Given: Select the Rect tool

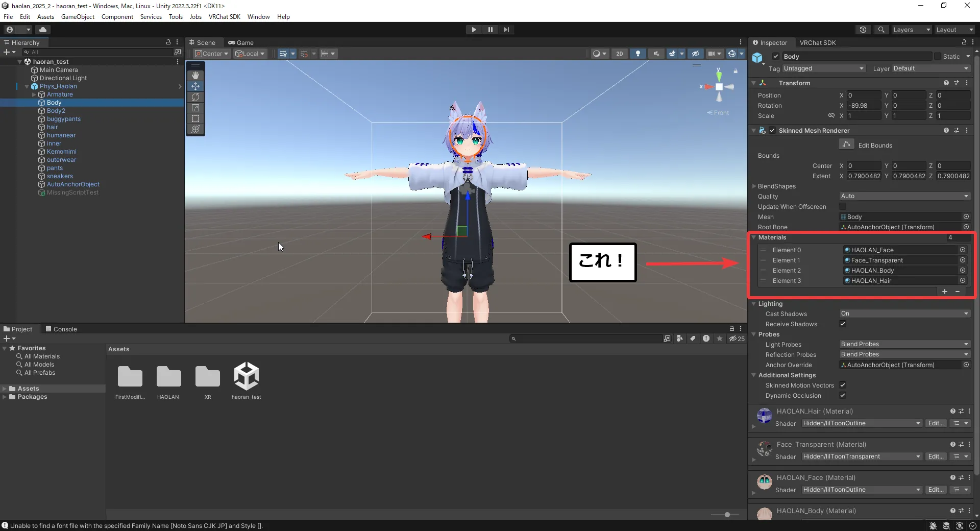Looking at the screenshot, I should pyautogui.click(x=195, y=118).
